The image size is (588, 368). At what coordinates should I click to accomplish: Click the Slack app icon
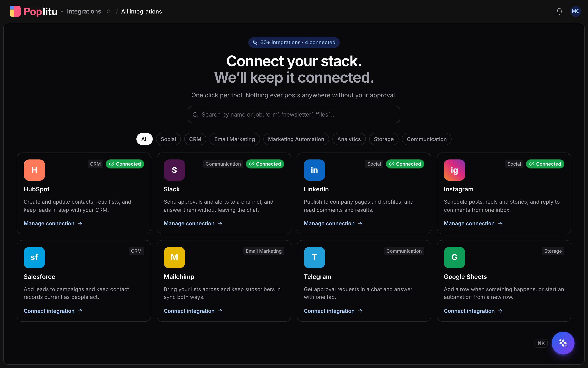tap(174, 170)
